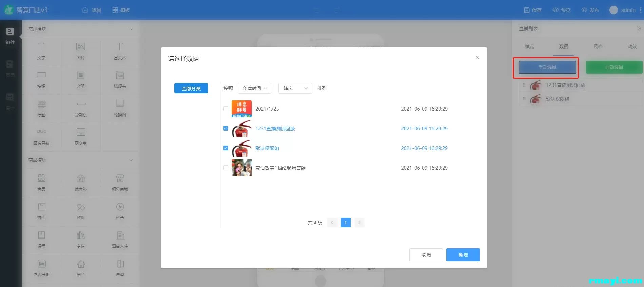Select the 酒店入住 hotel check-in icon
This screenshot has height=287, width=644.
coord(120,235)
